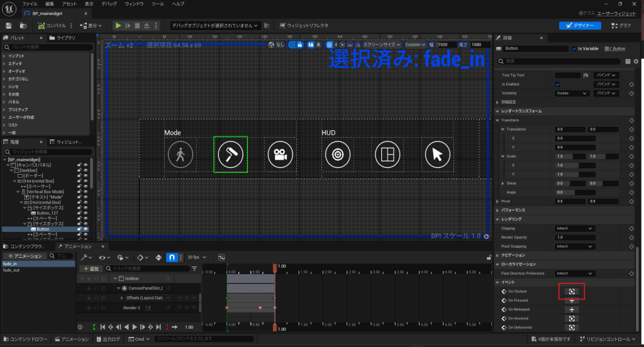Open the Clipping dropdown set to Inherit
The width and height of the screenshot is (644, 347).
pos(574,228)
